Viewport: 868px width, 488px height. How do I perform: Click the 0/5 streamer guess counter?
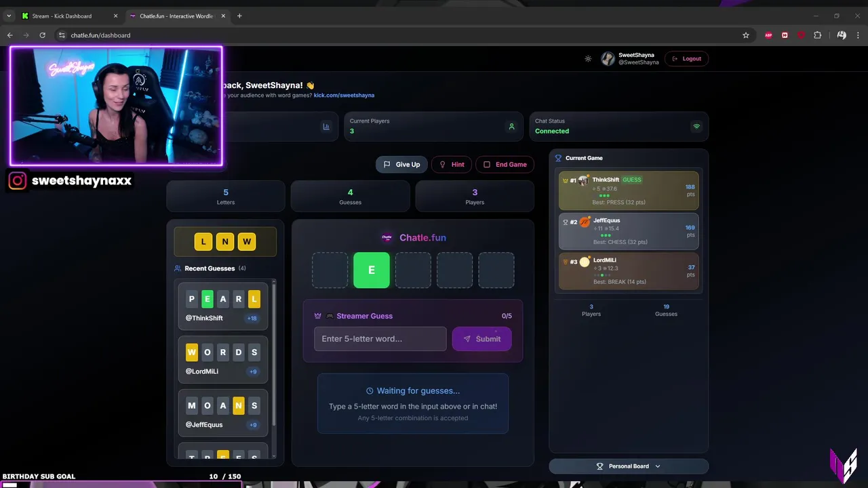pos(507,316)
